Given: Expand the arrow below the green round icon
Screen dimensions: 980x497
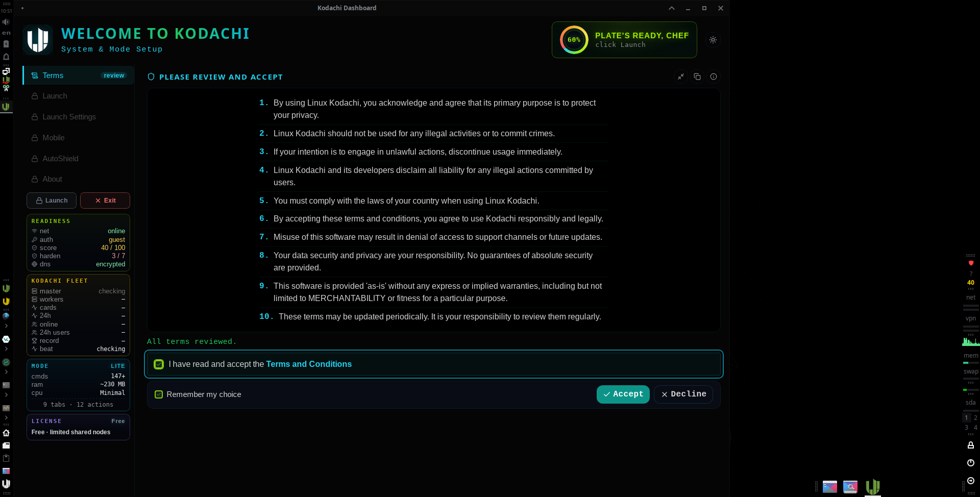Looking at the screenshot, I should click(x=6, y=372).
